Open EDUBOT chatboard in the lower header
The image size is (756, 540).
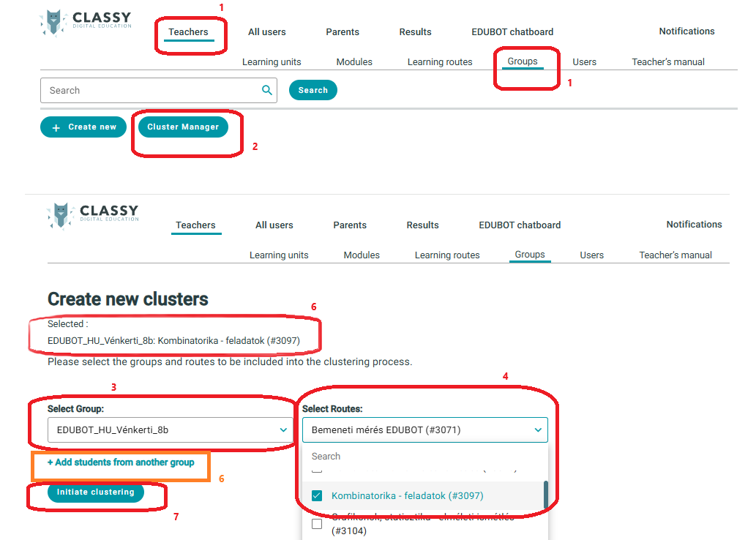click(x=520, y=225)
